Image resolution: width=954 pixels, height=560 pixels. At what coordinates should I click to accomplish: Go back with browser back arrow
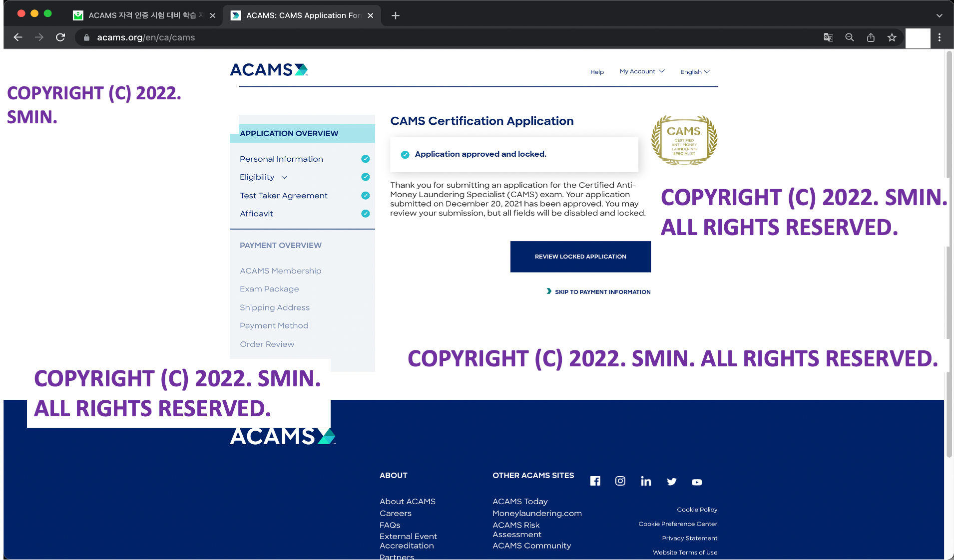(18, 37)
